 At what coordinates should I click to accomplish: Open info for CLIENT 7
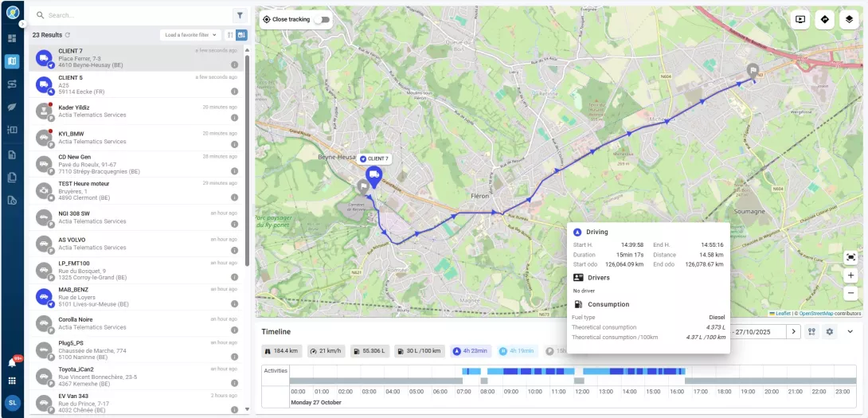(x=234, y=64)
